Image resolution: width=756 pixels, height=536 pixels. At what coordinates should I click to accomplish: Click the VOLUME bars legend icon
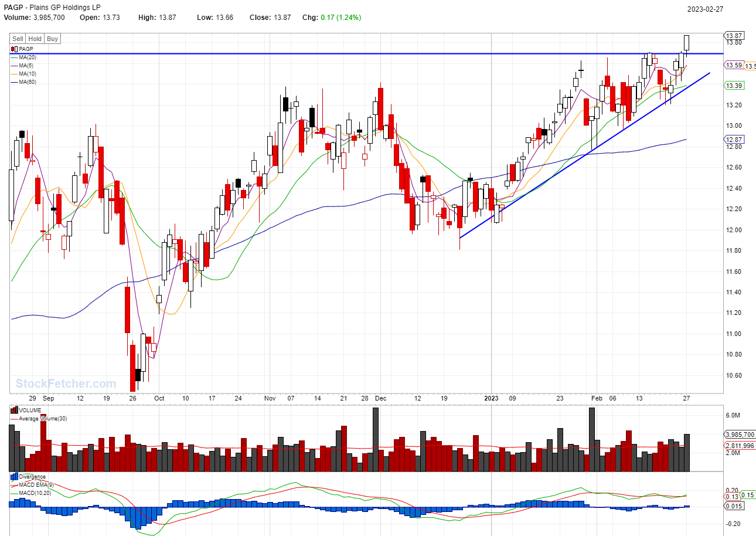[x=15, y=411]
